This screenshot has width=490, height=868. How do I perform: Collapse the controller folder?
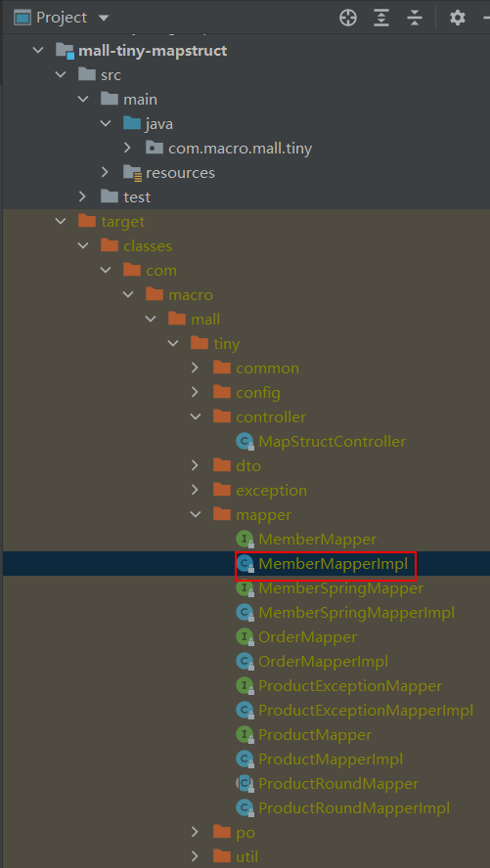click(x=195, y=416)
